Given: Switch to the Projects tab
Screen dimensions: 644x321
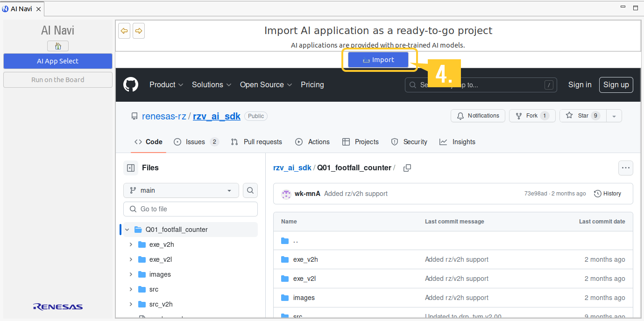Looking at the screenshot, I should coord(361,142).
